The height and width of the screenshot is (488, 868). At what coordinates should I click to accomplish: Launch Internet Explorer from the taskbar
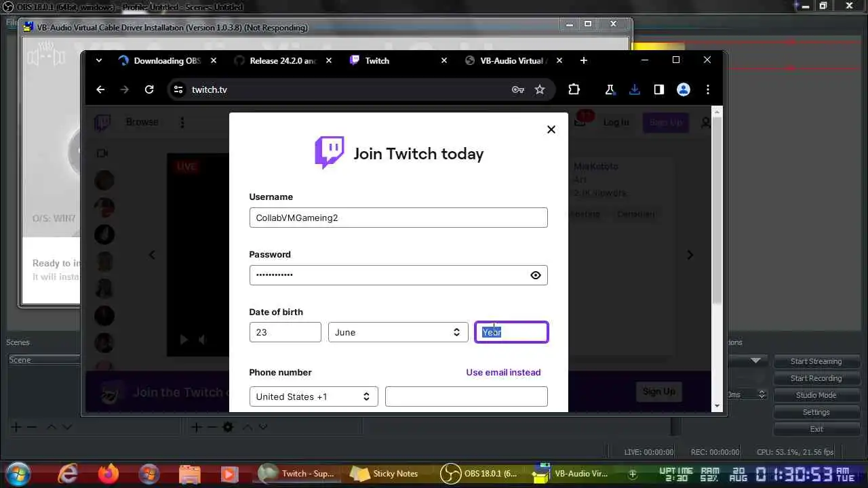pyautogui.click(x=68, y=473)
